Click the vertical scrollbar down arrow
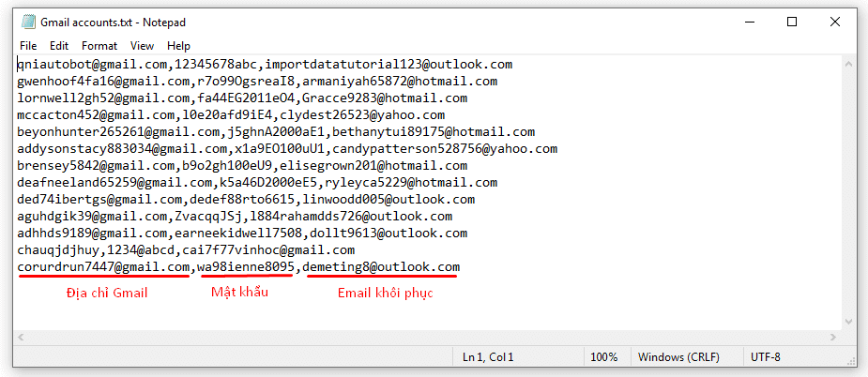Screen dimensions: 868x377 pos(848,322)
